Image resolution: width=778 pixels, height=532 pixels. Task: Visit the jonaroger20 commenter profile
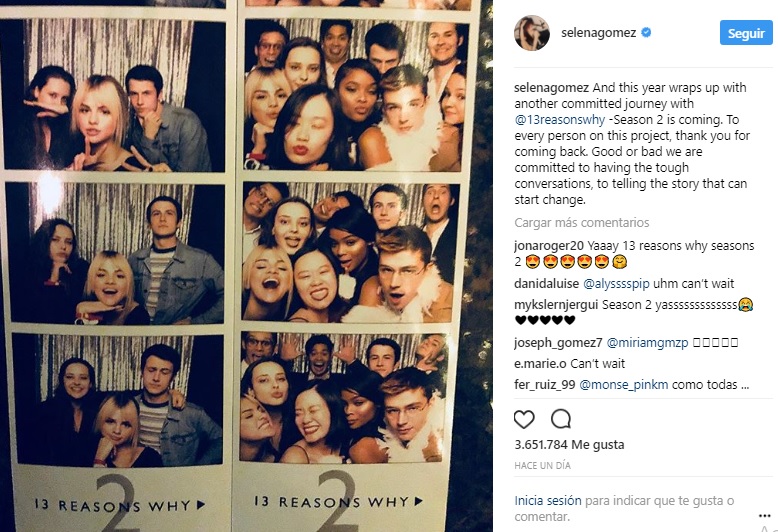[x=549, y=246]
